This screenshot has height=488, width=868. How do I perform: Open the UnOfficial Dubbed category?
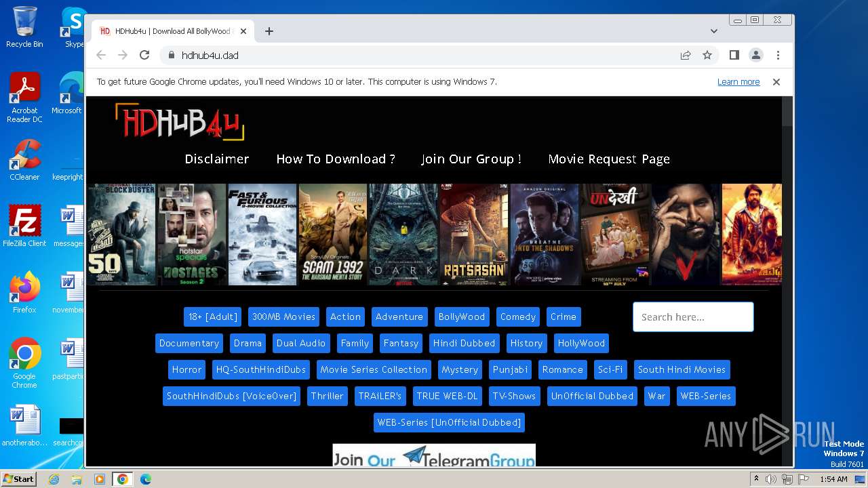click(592, 396)
